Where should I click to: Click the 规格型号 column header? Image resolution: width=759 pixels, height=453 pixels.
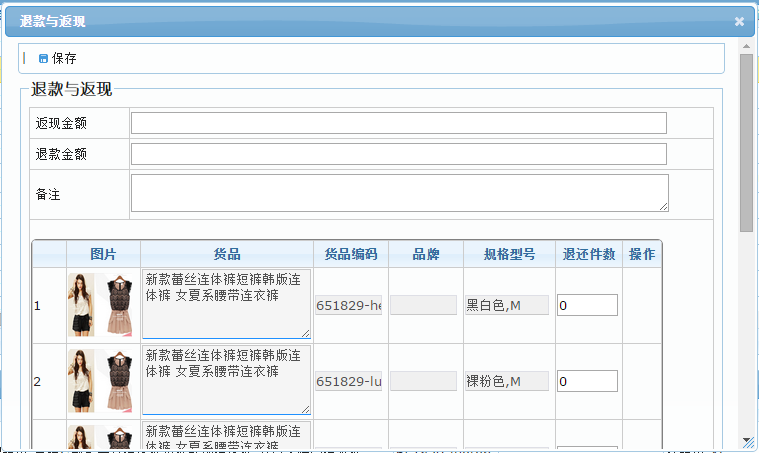pyautogui.click(x=508, y=254)
